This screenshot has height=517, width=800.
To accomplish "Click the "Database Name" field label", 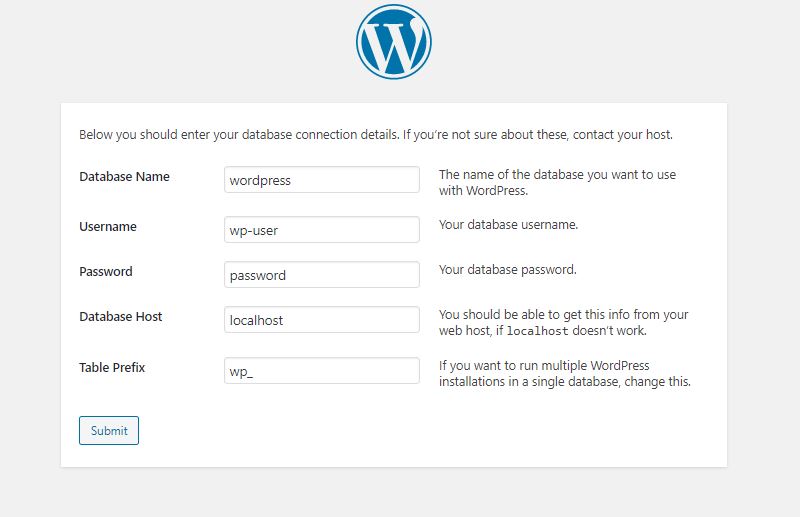I will 124,177.
